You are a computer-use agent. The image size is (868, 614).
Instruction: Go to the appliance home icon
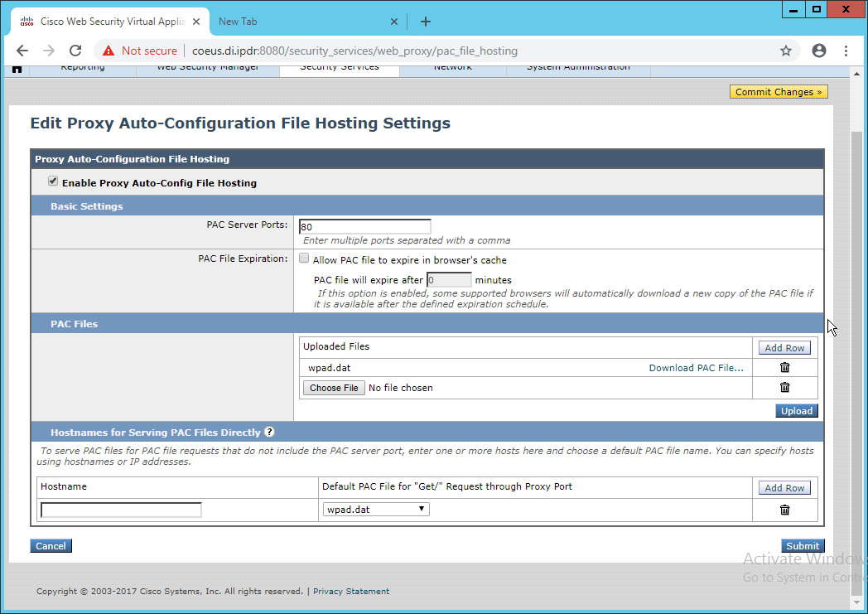click(17, 69)
